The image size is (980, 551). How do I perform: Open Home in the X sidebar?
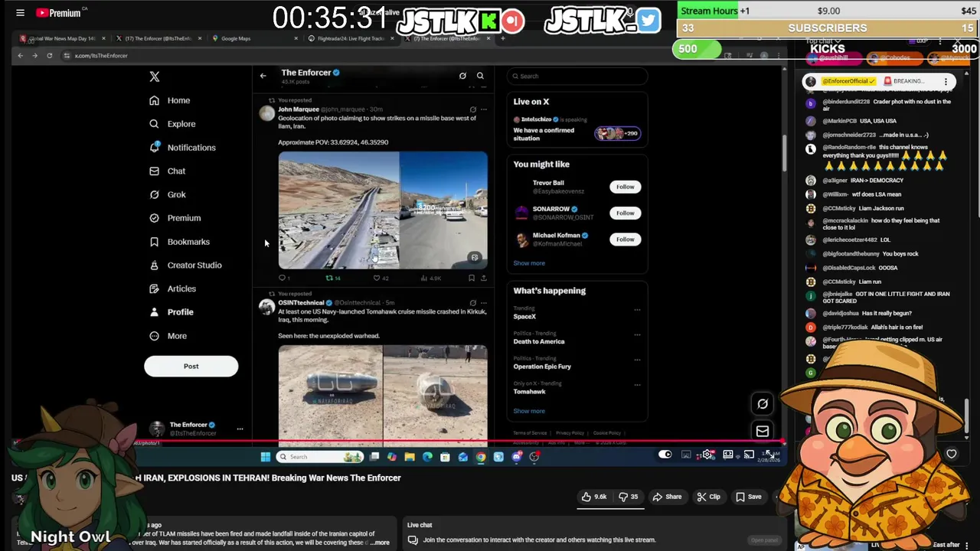coord(170,100)
